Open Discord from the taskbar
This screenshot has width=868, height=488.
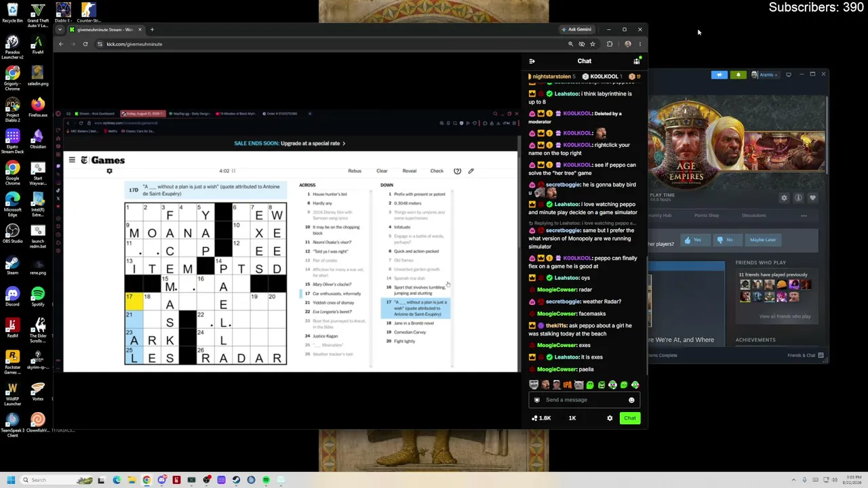click(161, 480)
